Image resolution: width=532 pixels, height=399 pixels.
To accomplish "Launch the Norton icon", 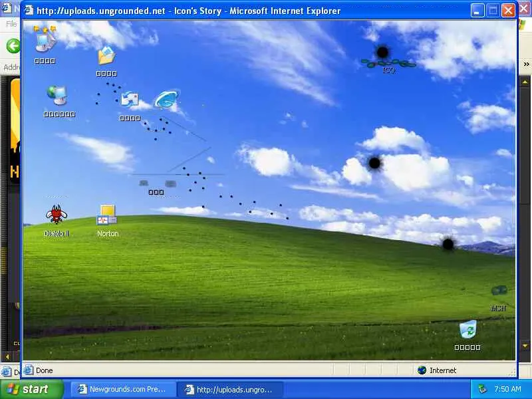I will (x=107, y=215).
